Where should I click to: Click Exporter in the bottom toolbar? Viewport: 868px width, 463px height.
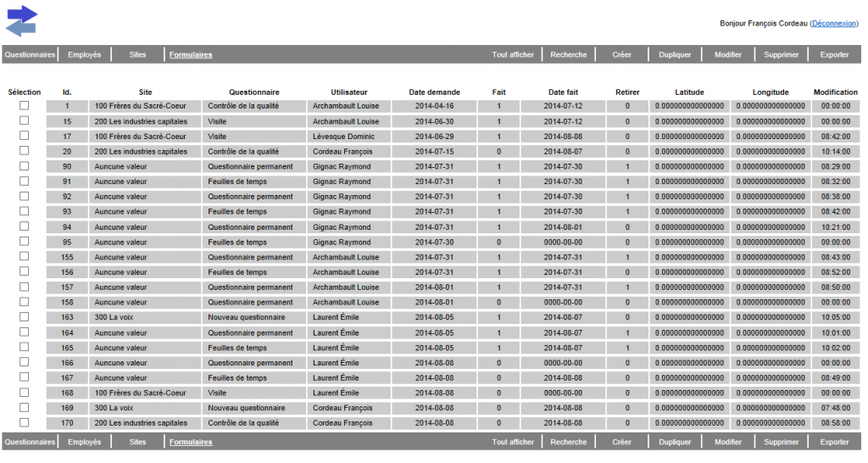pos(834,442)
